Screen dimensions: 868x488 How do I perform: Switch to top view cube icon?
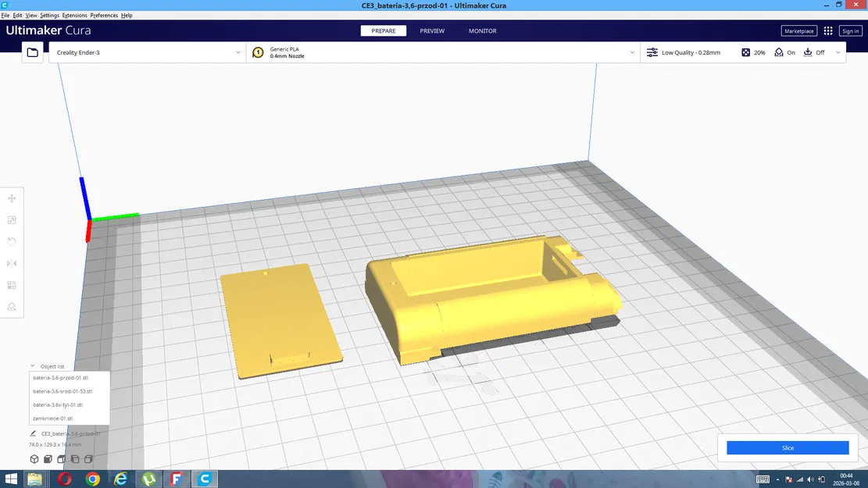click(62, 459)
